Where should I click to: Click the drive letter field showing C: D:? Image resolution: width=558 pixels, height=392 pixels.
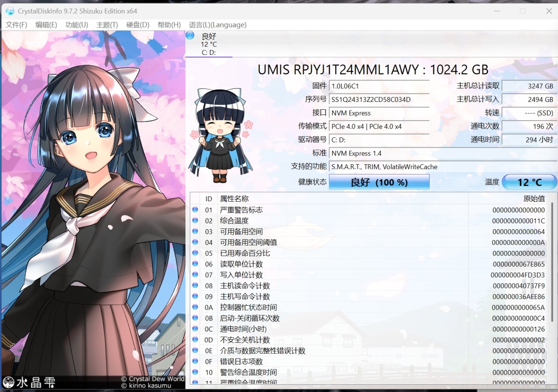[379, 140]
